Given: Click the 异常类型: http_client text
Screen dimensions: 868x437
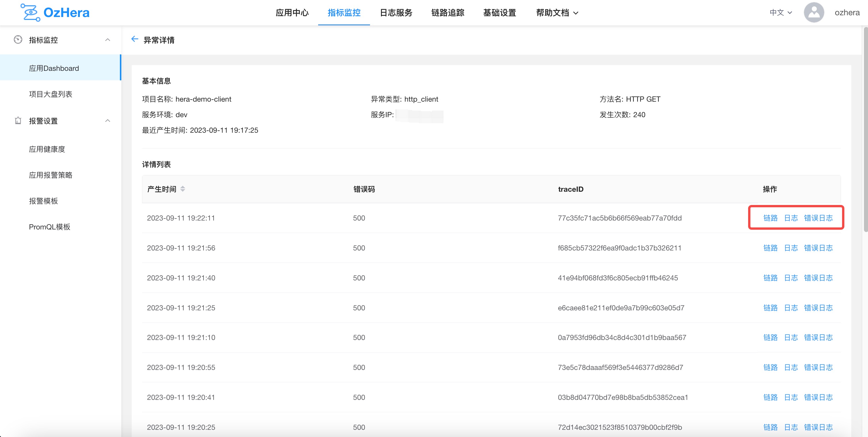Looking at the screenshot, I should (x=404, y=99).
